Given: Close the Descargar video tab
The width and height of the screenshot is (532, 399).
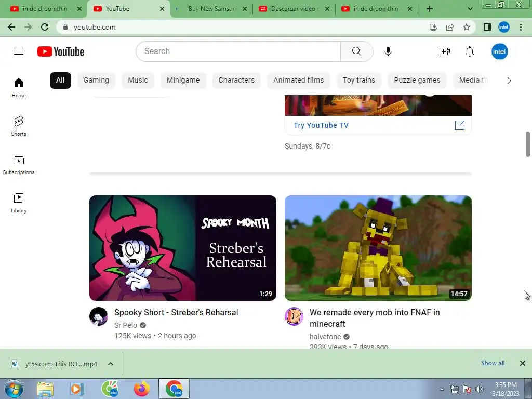Looking at the screenshot, I should [327, 9].
